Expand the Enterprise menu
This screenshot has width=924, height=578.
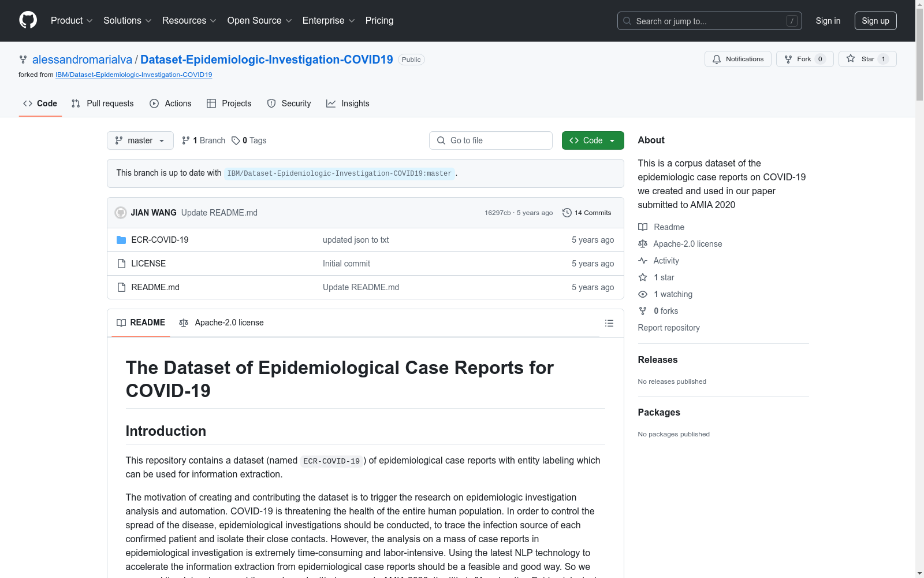329,21
